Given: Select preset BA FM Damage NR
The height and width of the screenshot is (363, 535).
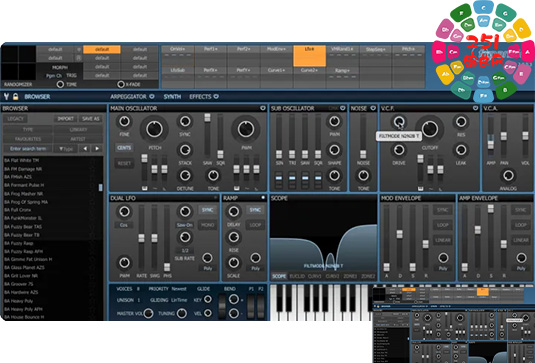Looking at the screenshot, I should [x=23, y=169].
